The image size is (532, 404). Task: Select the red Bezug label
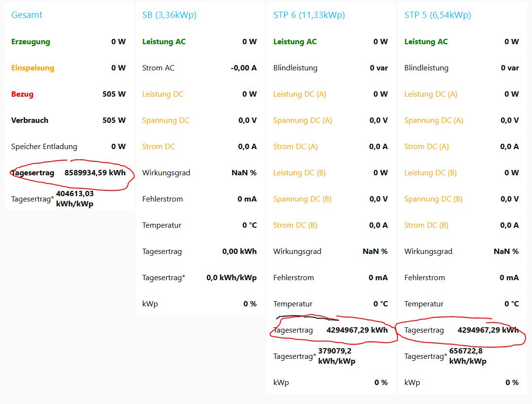(x=22, y=94)
